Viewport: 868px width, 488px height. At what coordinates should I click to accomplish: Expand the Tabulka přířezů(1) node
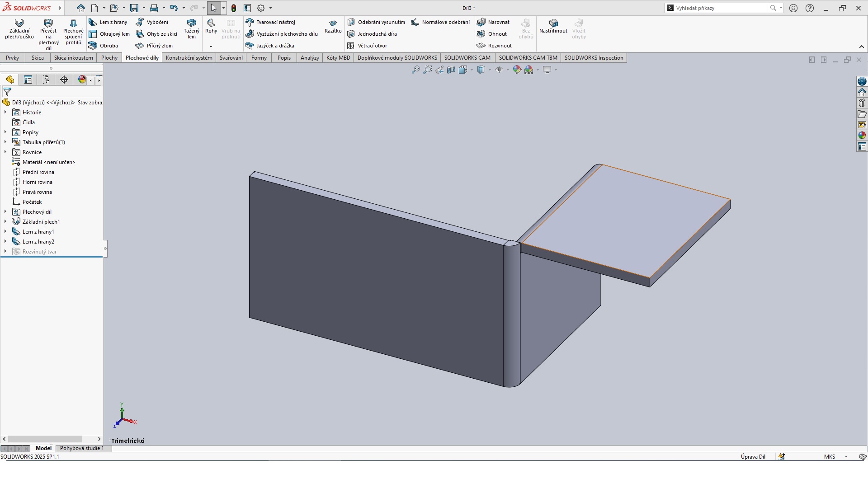5,142
